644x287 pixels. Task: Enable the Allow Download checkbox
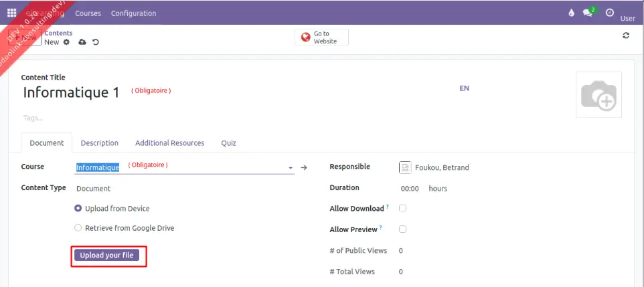click(x=402, y=209)
